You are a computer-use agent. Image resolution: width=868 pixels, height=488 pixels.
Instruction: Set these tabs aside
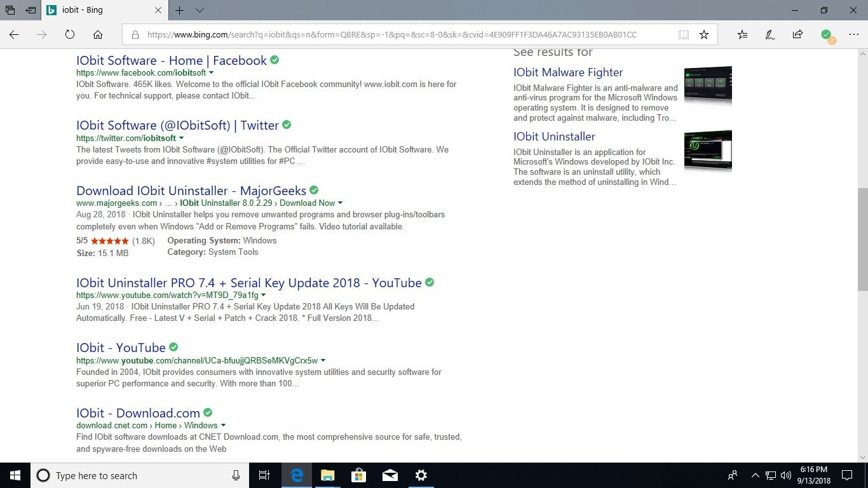31,10
